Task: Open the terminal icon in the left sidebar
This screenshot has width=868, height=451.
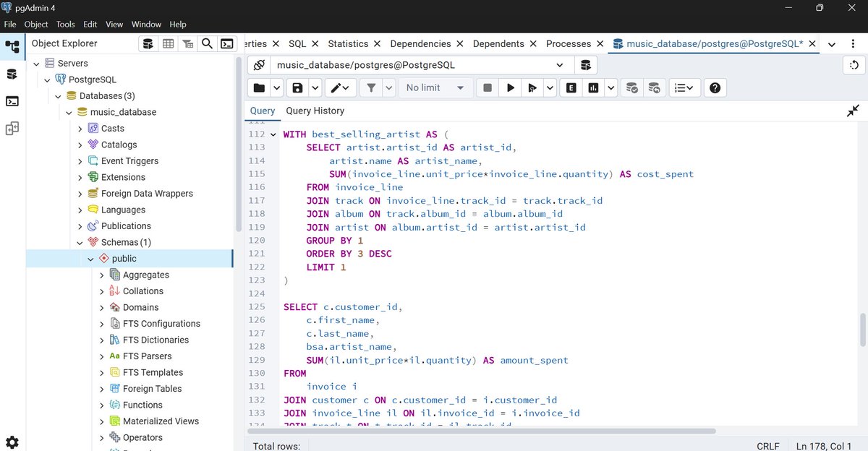Action: (12, 101)
